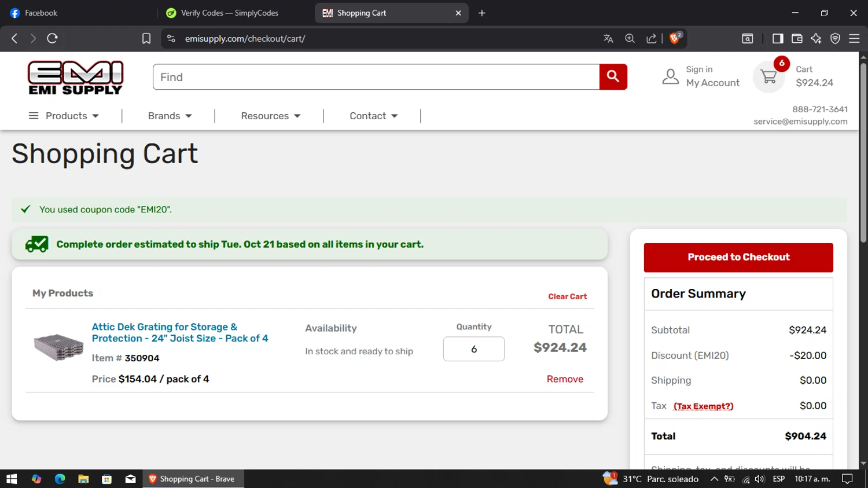Switch to the Verify Codes SimplyCodes tab

pos(234,13)
